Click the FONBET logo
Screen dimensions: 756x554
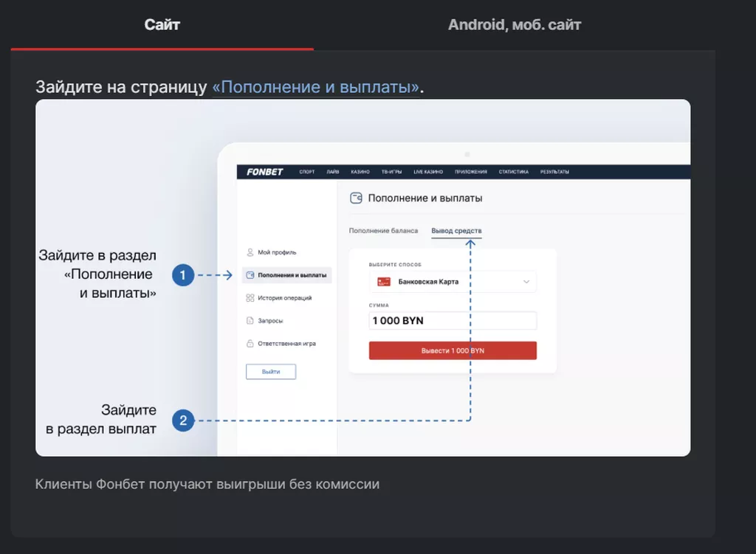click(x=264, y=172)
